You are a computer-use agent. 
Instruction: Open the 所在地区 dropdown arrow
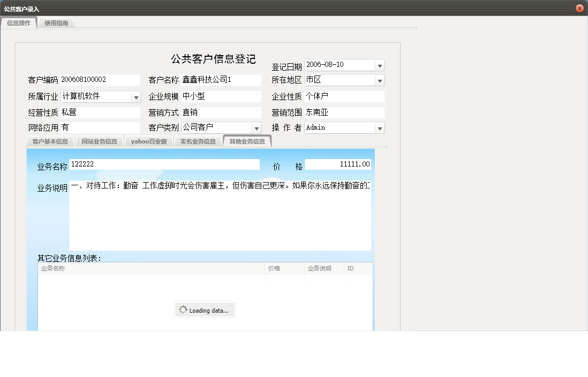coord(379,81)
